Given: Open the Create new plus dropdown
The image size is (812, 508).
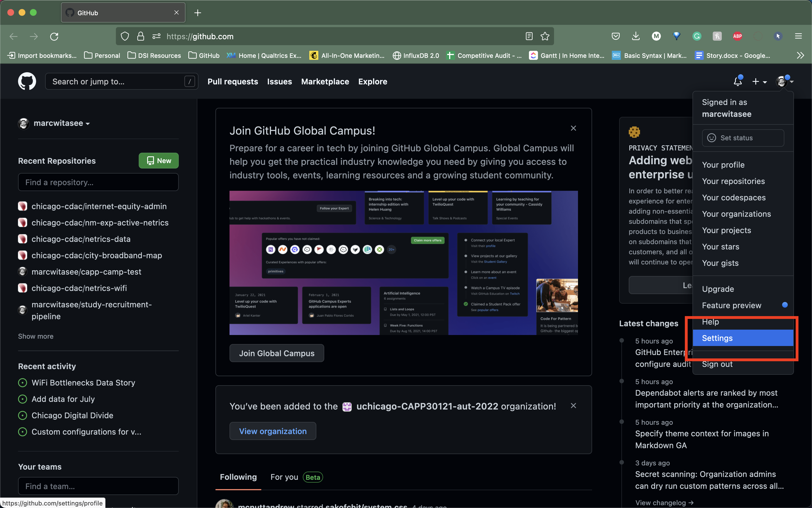Looking at the screenshot, I should click(759, 81).
